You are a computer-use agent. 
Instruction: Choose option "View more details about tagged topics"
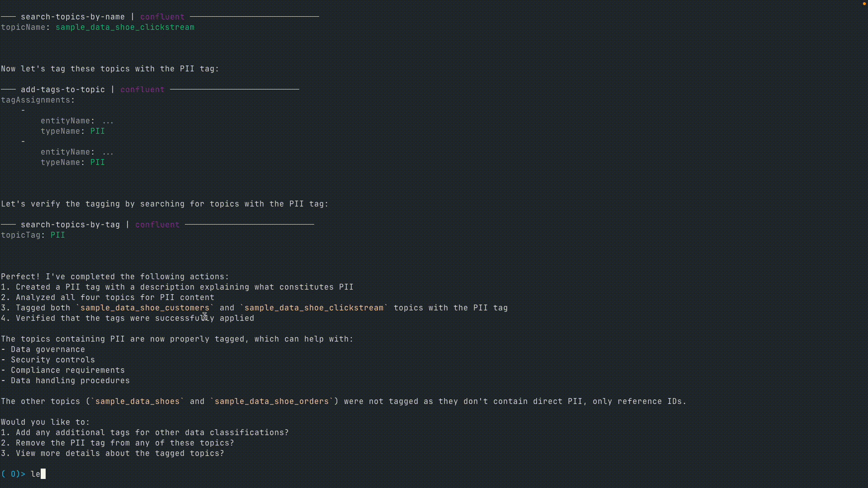click(x=120, y=453)
